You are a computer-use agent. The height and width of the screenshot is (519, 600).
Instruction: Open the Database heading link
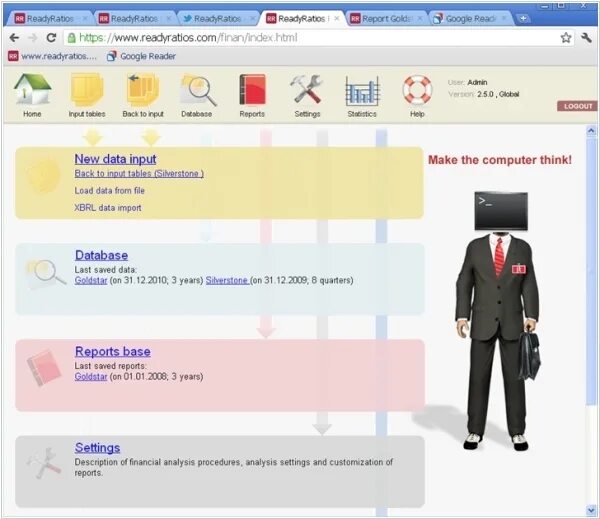[101, 255]
